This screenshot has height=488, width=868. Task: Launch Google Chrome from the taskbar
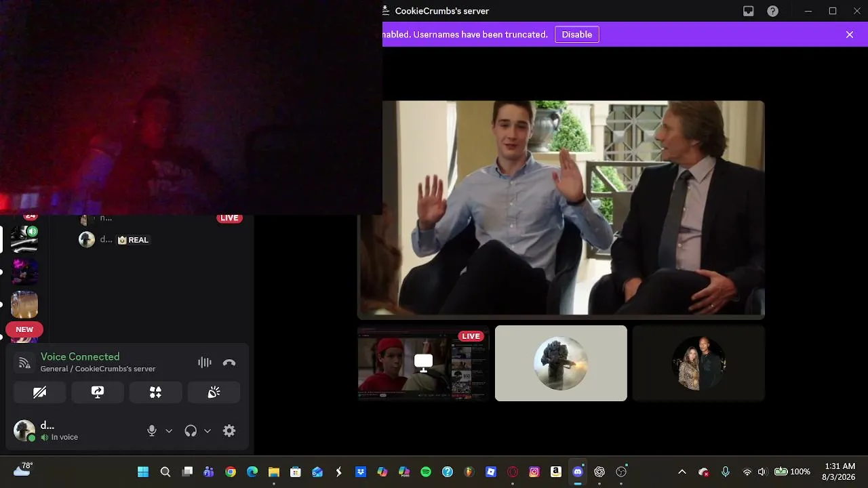coord(231,472)
